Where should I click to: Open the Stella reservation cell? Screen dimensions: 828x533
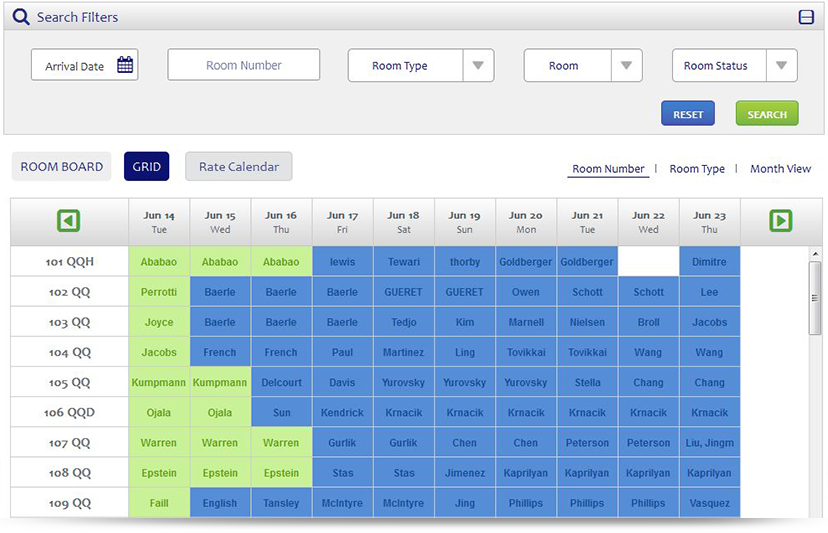click(x=587, y=382)
